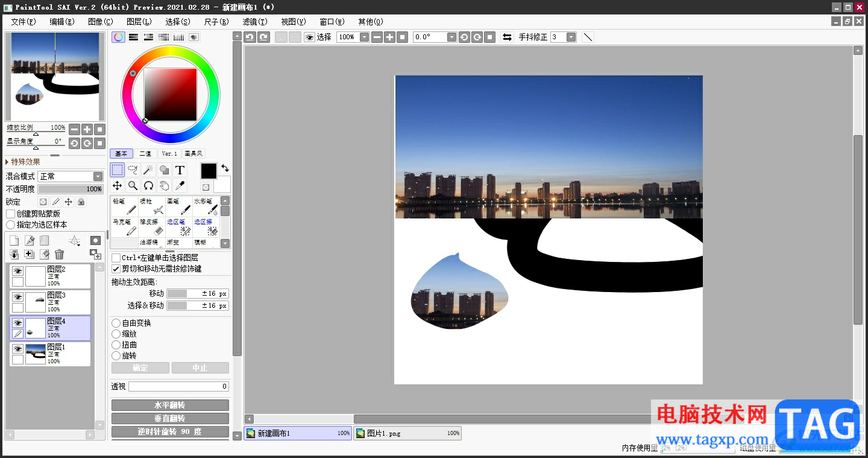Select the rotate view tool
Image resolution: width=868 pixels, height=458 pixels.
[148, 185]
